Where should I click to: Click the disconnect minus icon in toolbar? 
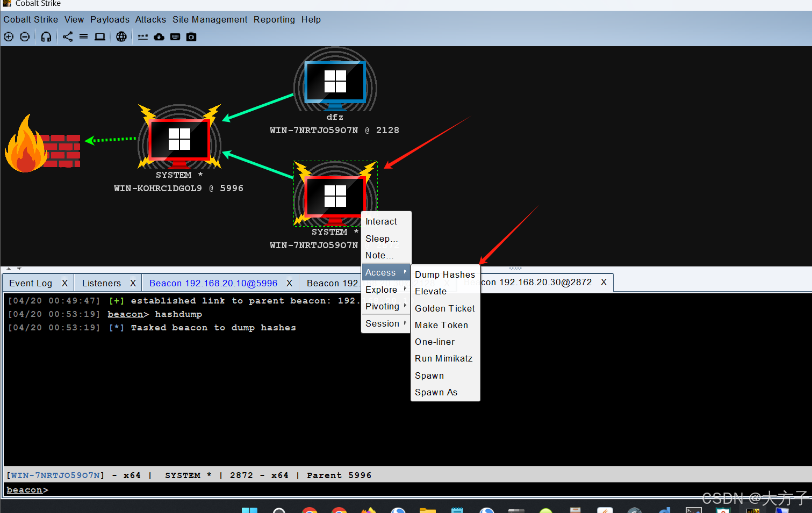tap(25, 37)
